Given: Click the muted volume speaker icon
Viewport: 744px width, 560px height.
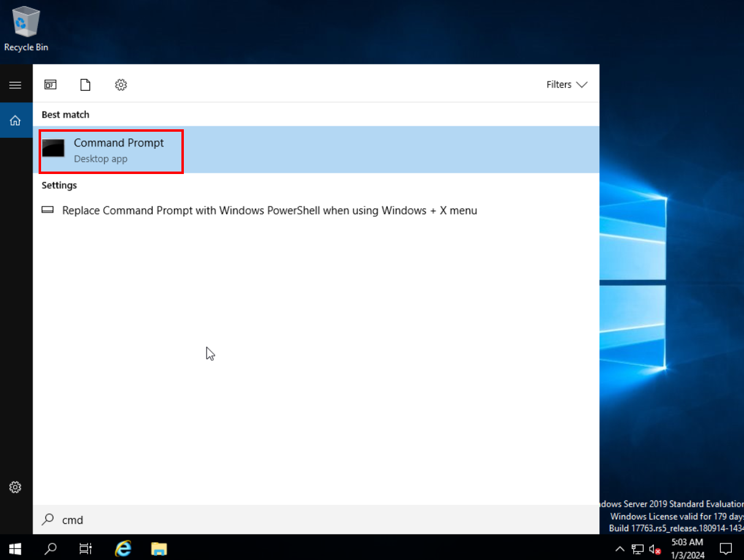Looking at the screenshot, I should [655, 548].
